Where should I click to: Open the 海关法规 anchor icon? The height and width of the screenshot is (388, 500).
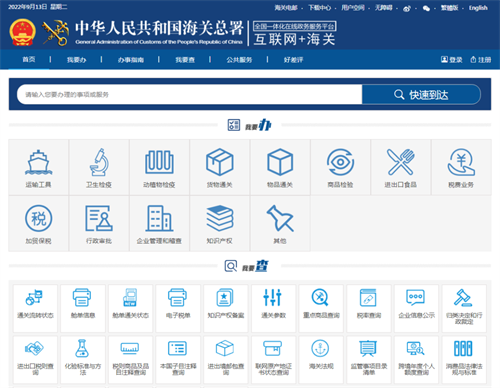point(320,348)
